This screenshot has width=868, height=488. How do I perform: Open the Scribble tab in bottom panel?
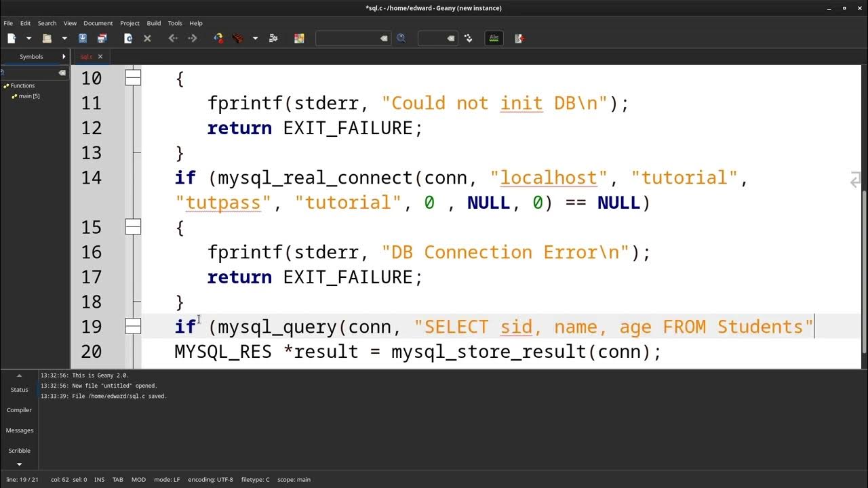coord(19,451)
